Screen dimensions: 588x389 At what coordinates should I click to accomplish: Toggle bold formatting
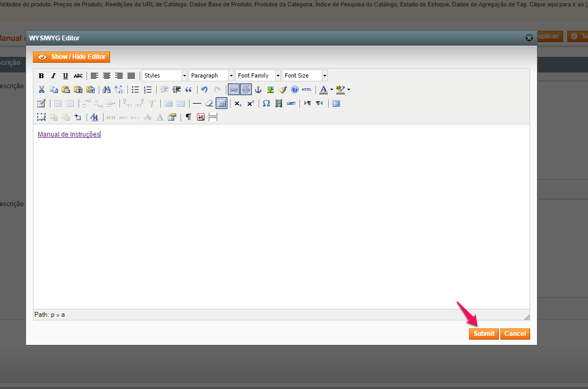click(41, 76)
